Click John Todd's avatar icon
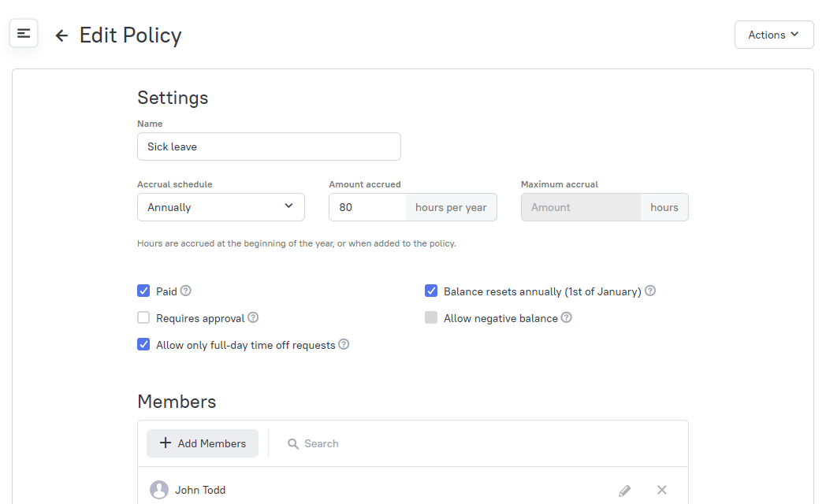 (x=159, y=490)
